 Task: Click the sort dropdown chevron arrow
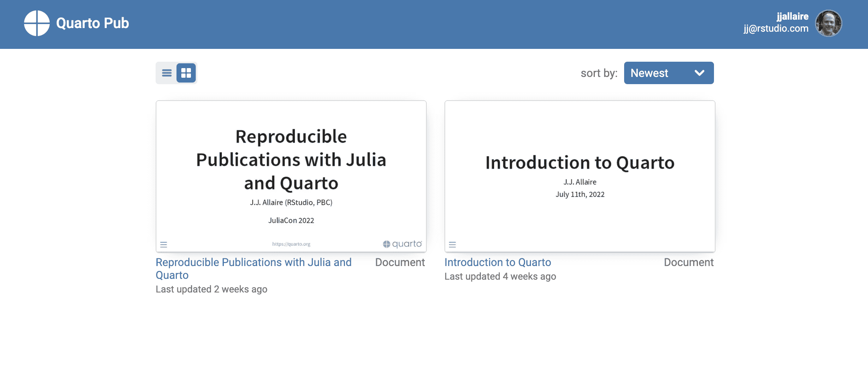coord(699,73)
